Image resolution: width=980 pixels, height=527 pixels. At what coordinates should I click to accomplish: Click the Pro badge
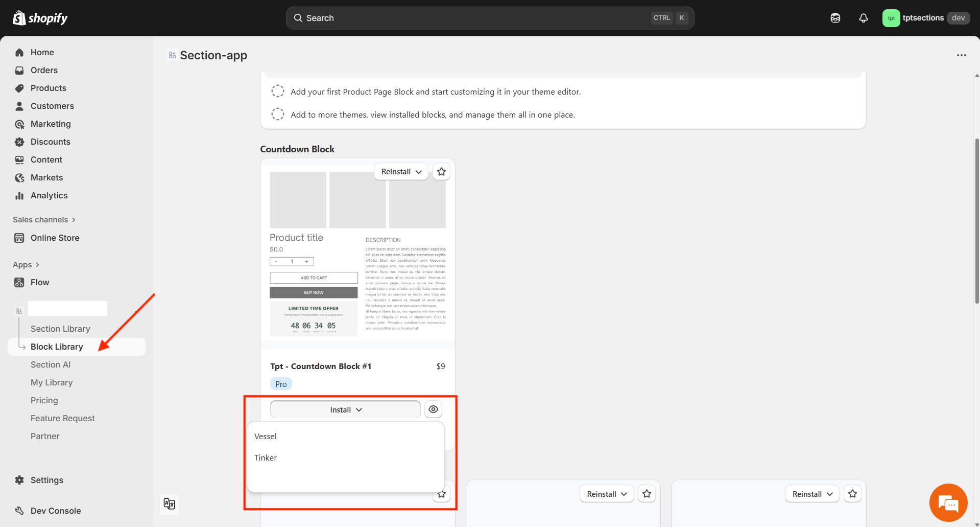[x=281, y=384]
